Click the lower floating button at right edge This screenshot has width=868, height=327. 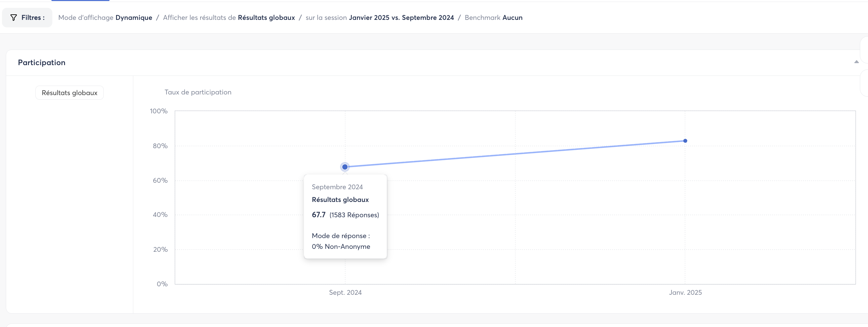pyautogui.click(x=864, y=83)
